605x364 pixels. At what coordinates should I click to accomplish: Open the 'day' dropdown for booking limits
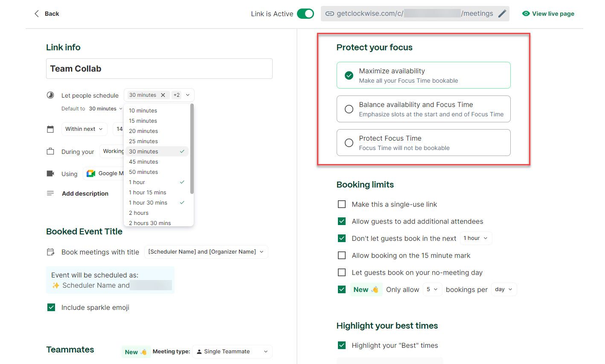point(503,289)
